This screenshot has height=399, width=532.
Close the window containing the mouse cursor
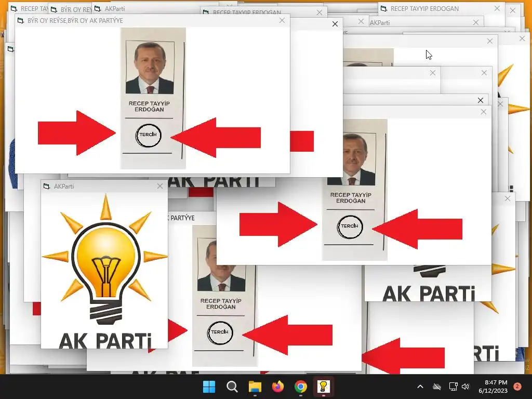pos(489,41)
